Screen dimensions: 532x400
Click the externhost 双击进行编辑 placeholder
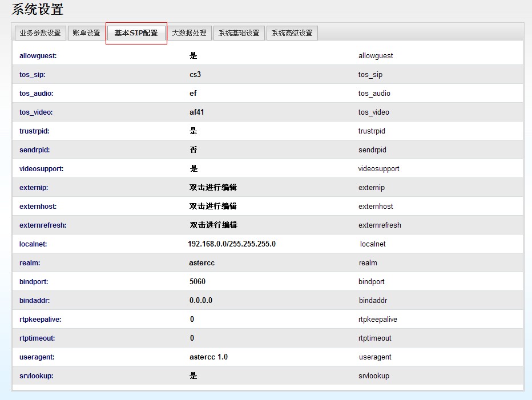point(213,207)
